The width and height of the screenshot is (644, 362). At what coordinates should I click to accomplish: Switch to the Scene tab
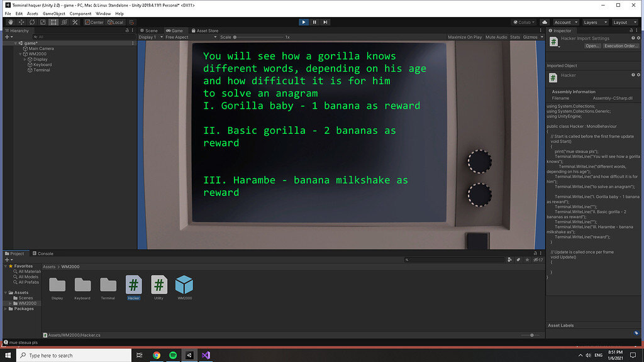tap(148, 30)
